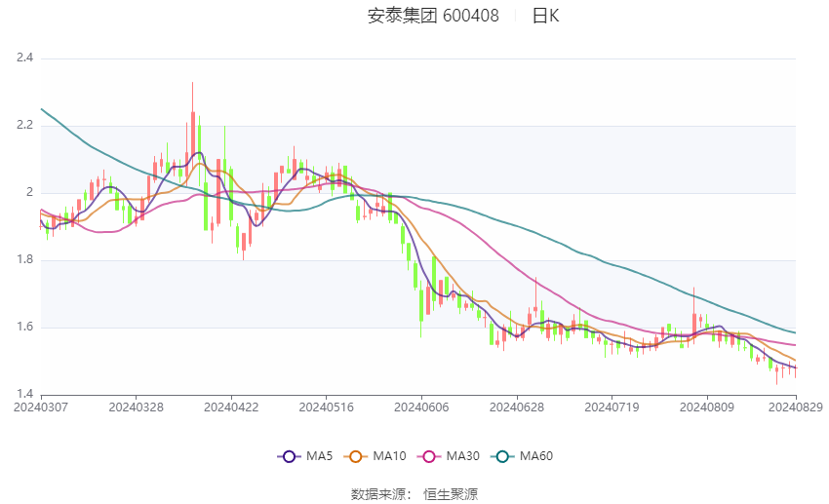Click the data source text 恒生聚源
This screenshot has height=504, width=829.
(x=451, y=494)
